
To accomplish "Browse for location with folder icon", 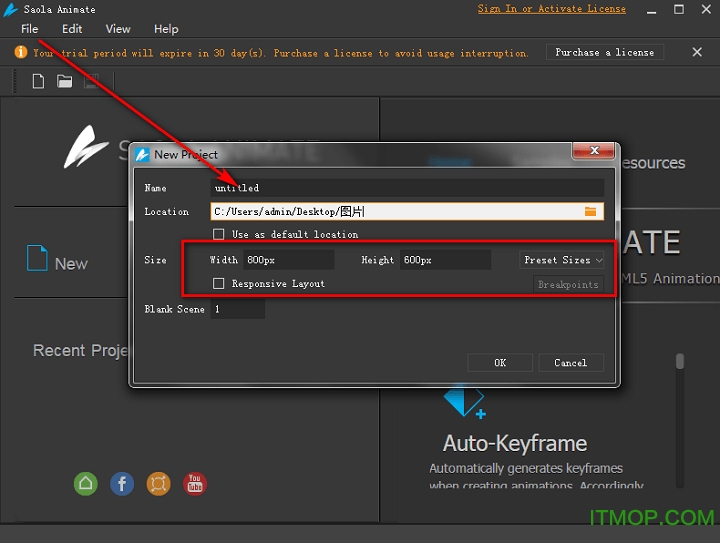I will click(x=590, y=211).
